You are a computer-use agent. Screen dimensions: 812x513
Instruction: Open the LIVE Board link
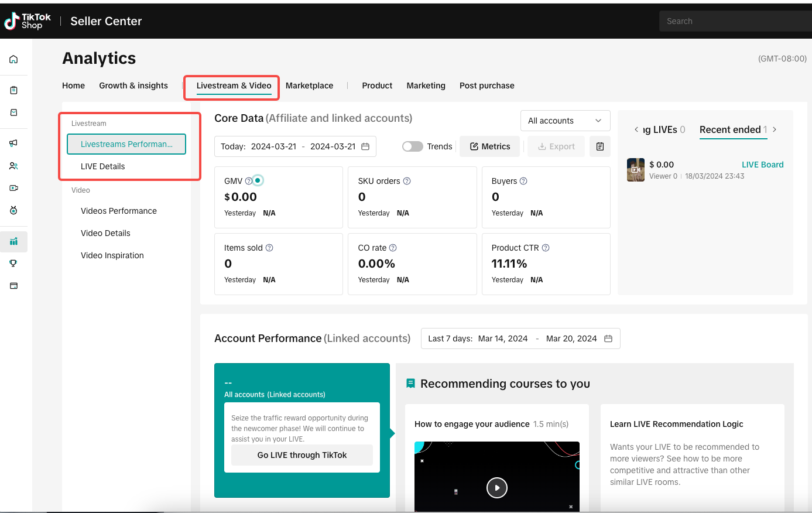(762, 165)
